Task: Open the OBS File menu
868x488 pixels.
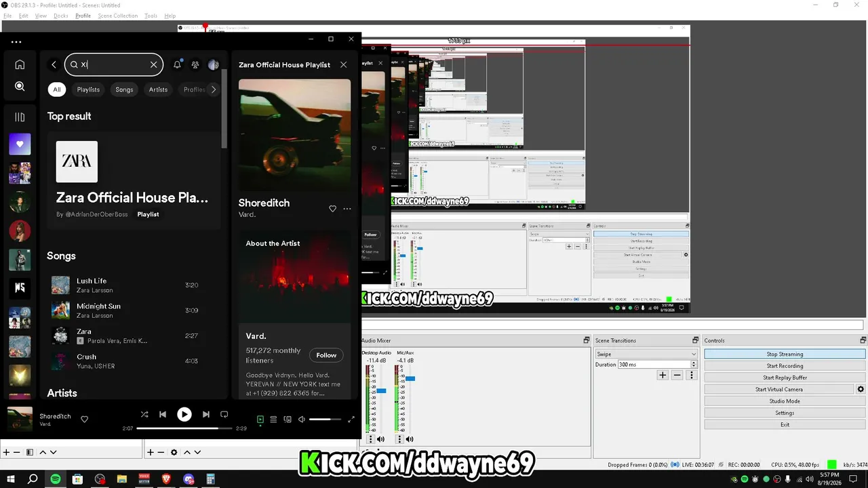Action: tap(7, 16)
